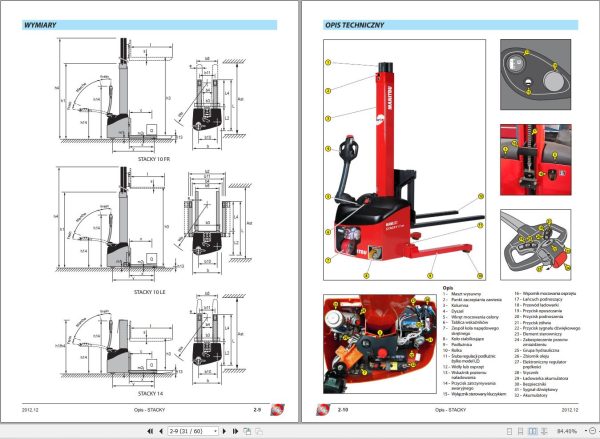
Task: Click the page number field showing 2-9
Action: pyautogui.click(x=191, y=431)
